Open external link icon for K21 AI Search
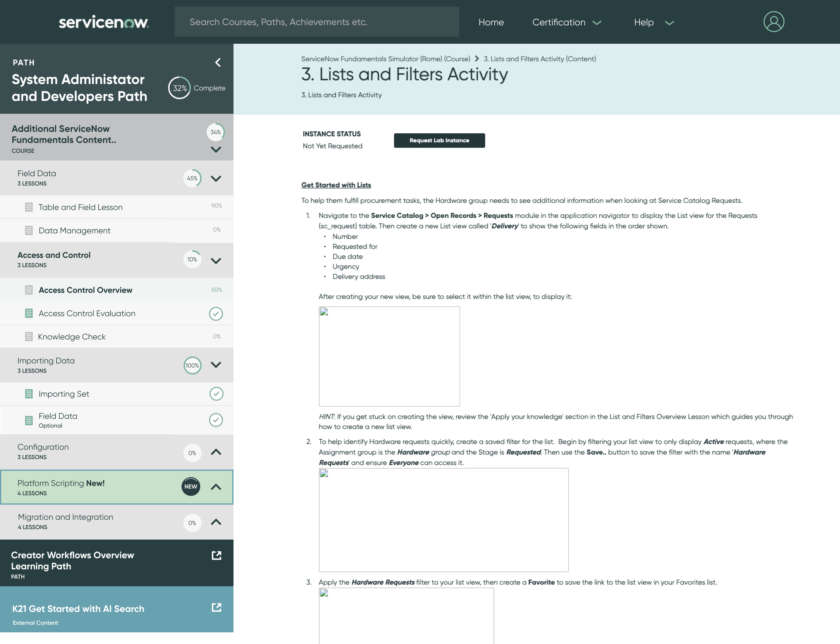This screenshot has width=840, height=644. (217, 607)
